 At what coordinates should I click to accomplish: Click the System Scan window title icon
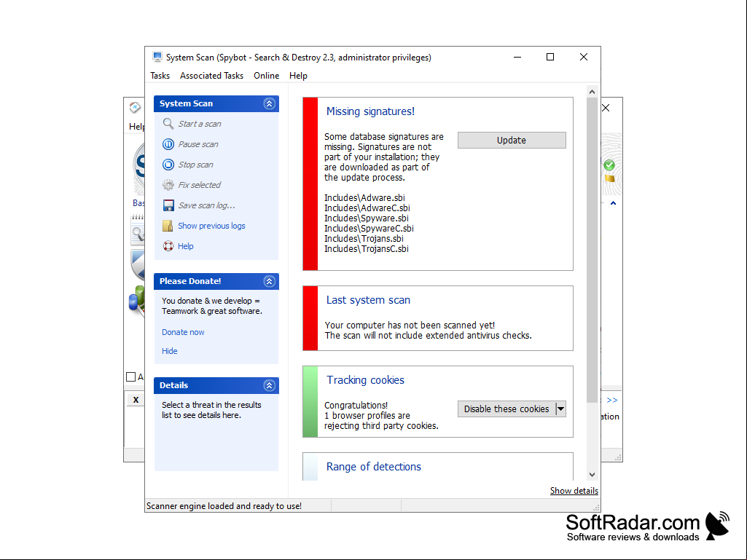[157, 57]
